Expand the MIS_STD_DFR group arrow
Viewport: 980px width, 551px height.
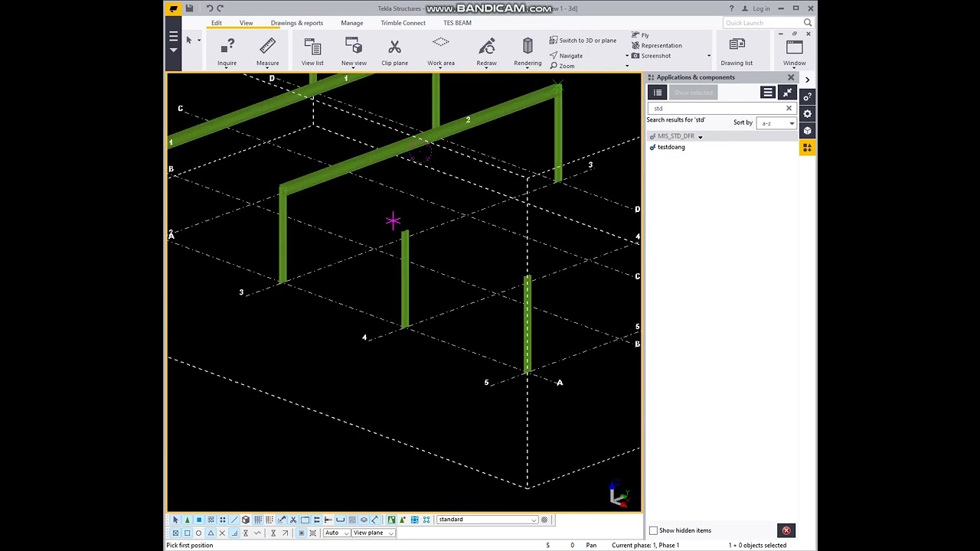(700, 137)
